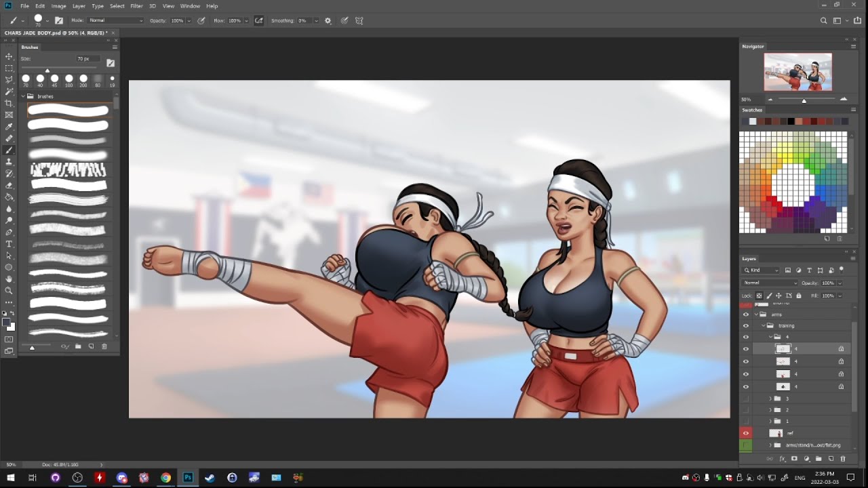868x488 pixels.
Task: Open Chrome from the Windows taskbar
Action: [x=165, y=478]
